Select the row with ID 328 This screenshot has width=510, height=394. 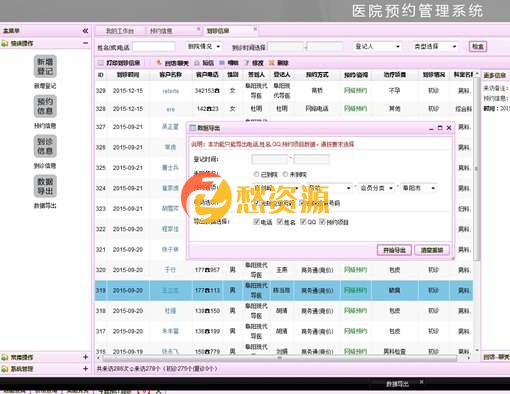click(284, 109)
